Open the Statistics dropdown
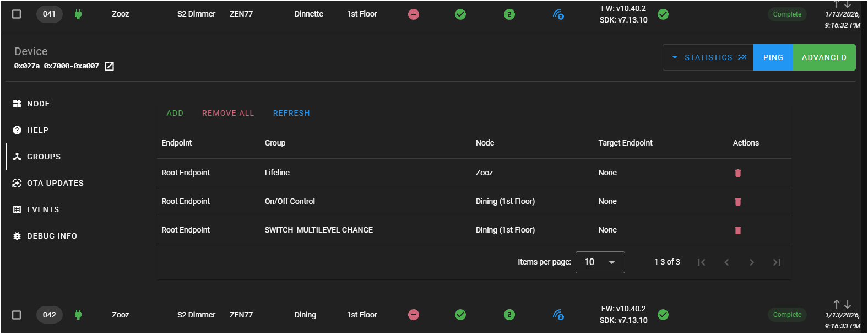 pyautogui.click(x=708, y=57)
